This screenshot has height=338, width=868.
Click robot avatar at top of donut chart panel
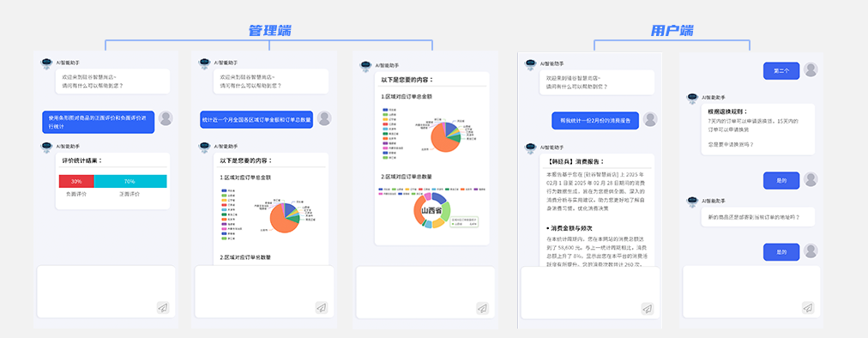pyautogui.click(x=365, y=66)
